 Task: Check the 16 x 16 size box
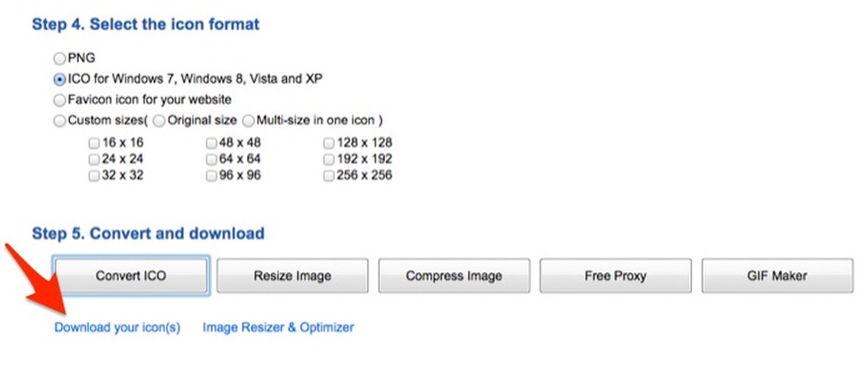point(94,143)
